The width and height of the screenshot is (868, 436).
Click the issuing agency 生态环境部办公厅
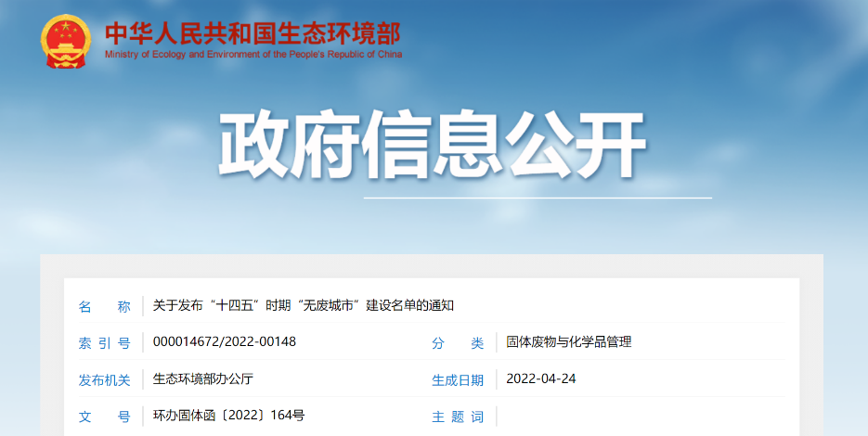pos(202,378)
